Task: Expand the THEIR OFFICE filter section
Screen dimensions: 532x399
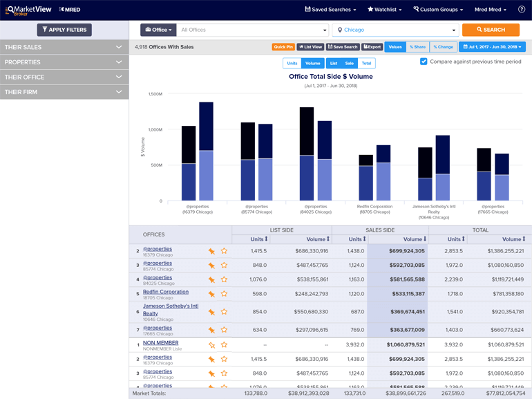Action: tap(64, 77)
